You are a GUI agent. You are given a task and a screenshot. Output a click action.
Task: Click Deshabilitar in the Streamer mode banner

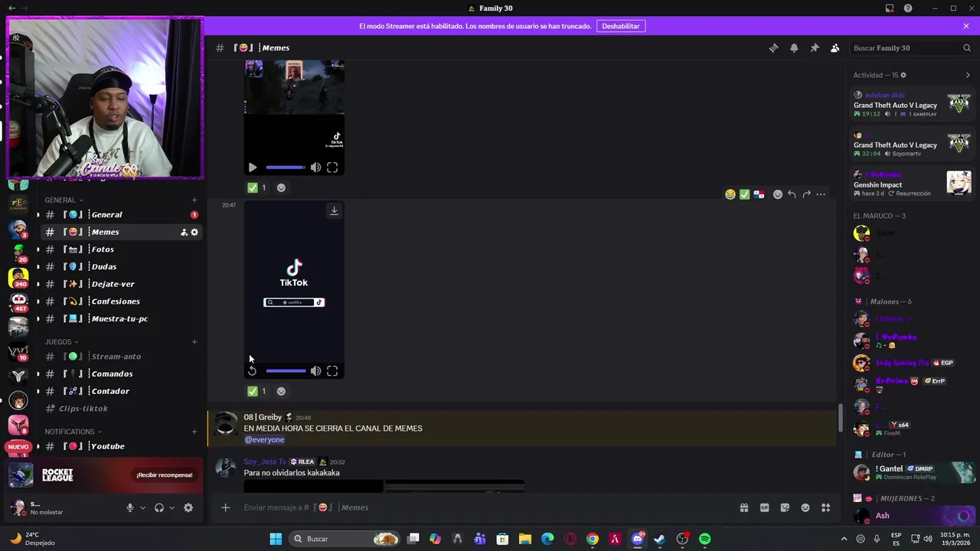point(621,26)
